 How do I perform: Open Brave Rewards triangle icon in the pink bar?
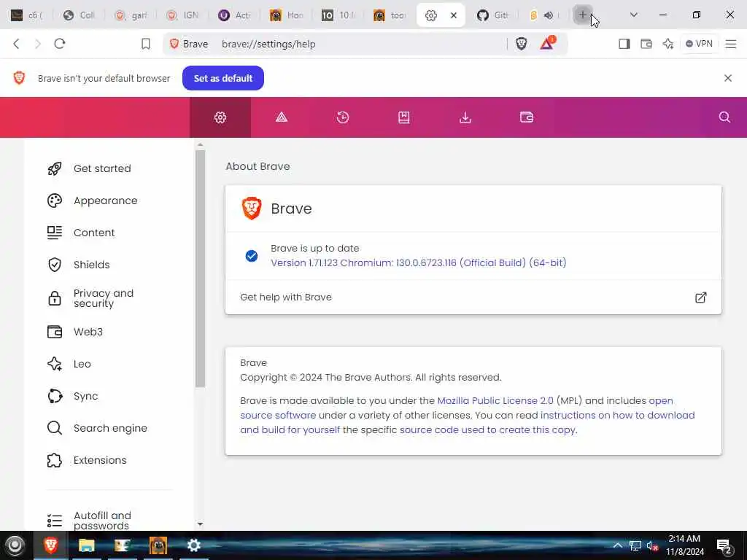[282, 117]
